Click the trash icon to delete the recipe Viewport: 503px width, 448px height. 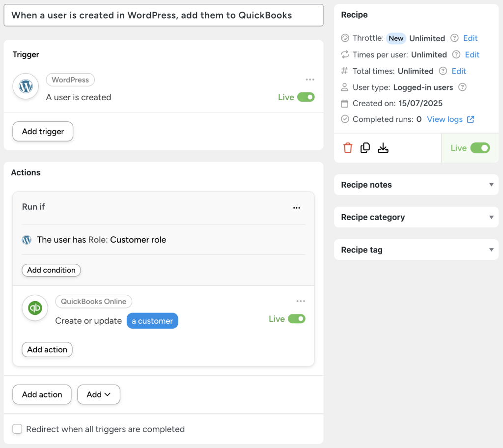pyautogui.click(x=348, y=148)
